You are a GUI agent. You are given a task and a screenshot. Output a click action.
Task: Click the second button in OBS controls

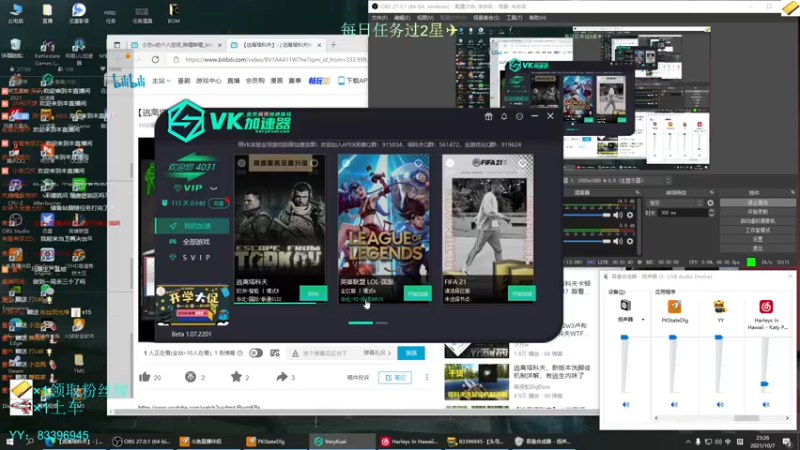click(x=757, y=212)
